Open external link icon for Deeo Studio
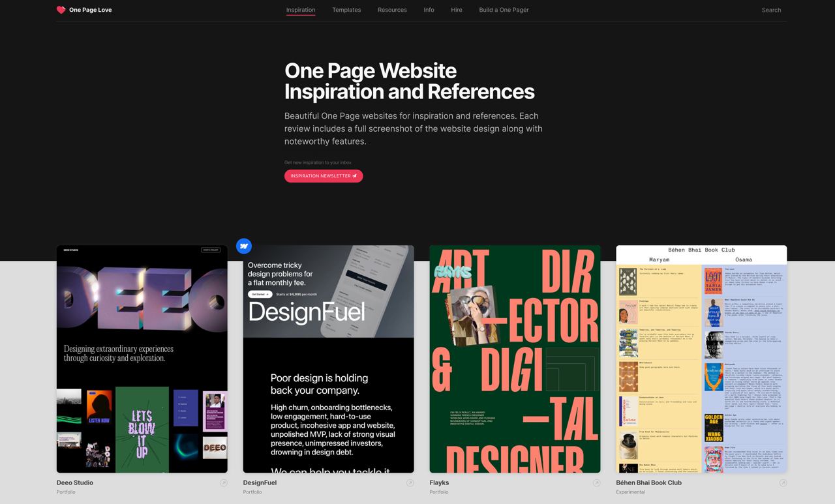Image resolution: width=835 pixels, height=504 pixels. pos(224,483)
